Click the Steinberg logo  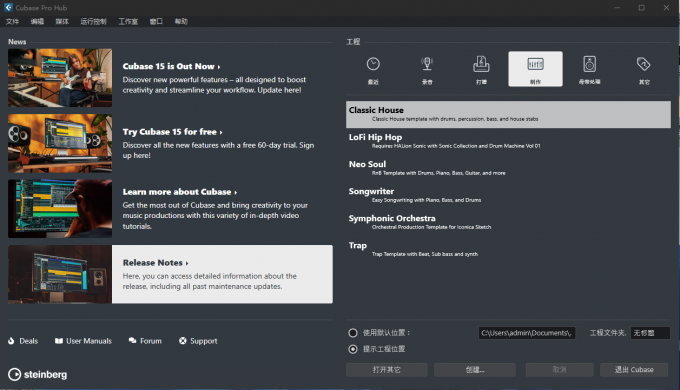click(x=37, y=374)
